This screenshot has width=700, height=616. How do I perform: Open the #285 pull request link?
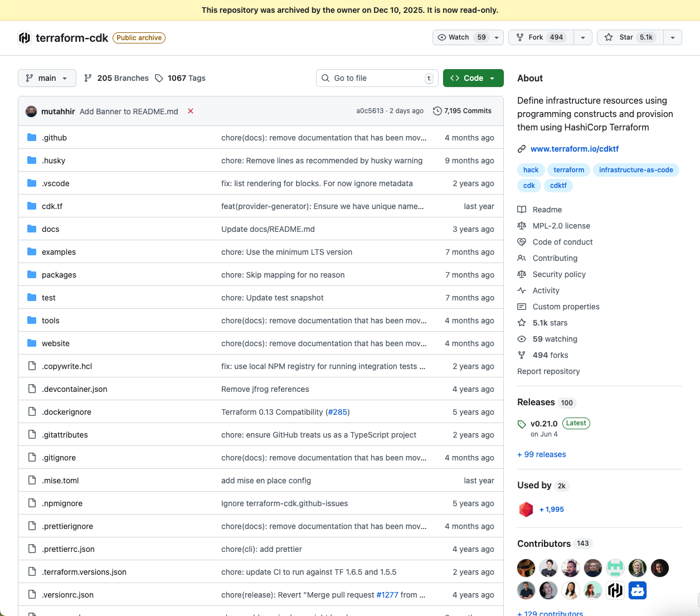coord(338,412)
